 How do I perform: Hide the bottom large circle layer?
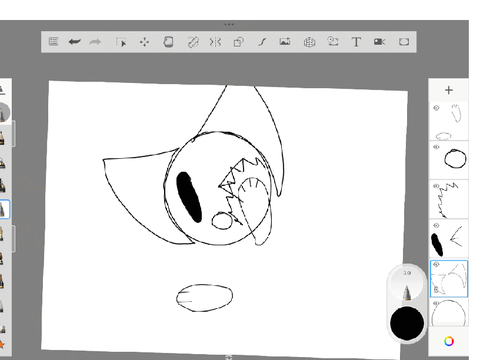436,303
